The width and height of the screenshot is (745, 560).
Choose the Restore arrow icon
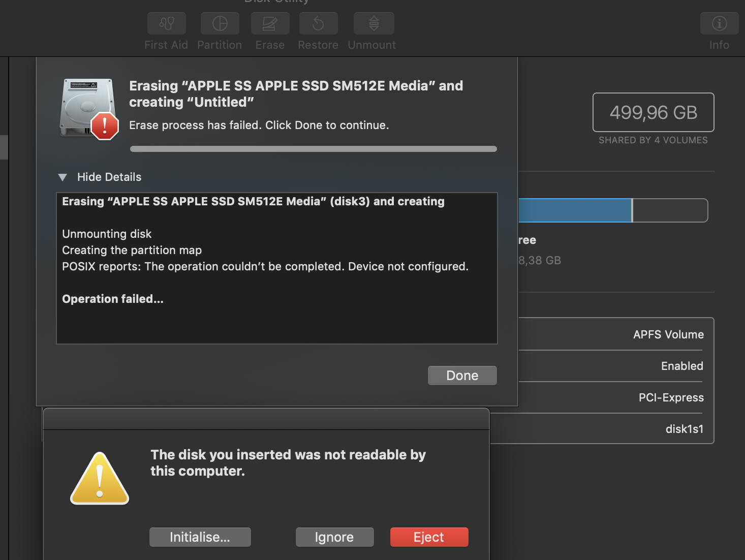(319, 23)
